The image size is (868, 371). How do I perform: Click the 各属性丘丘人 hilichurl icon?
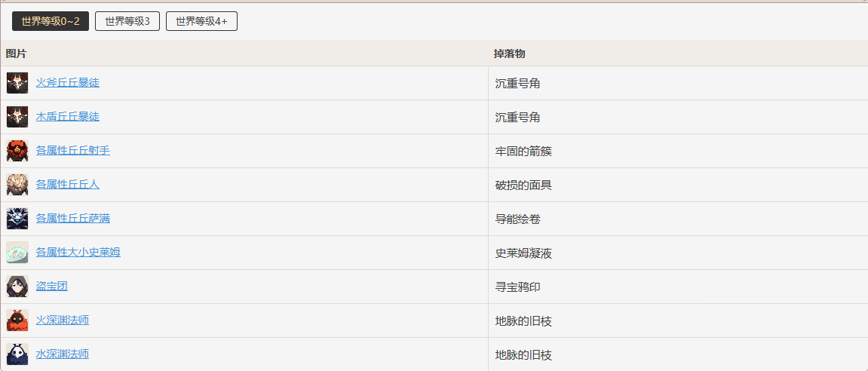click(17, 185)
